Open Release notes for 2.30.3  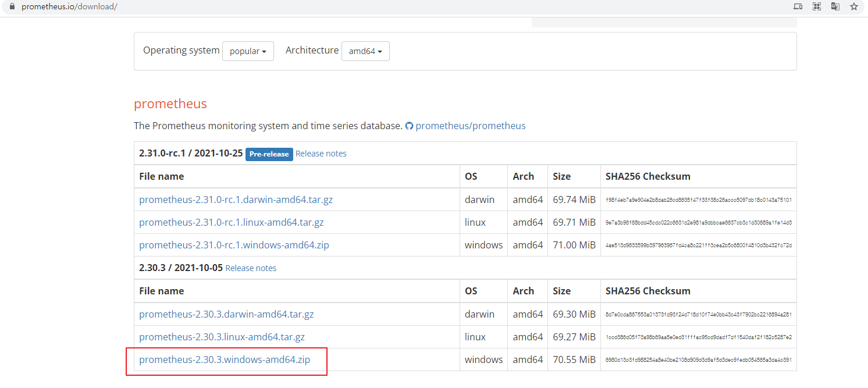251,268
